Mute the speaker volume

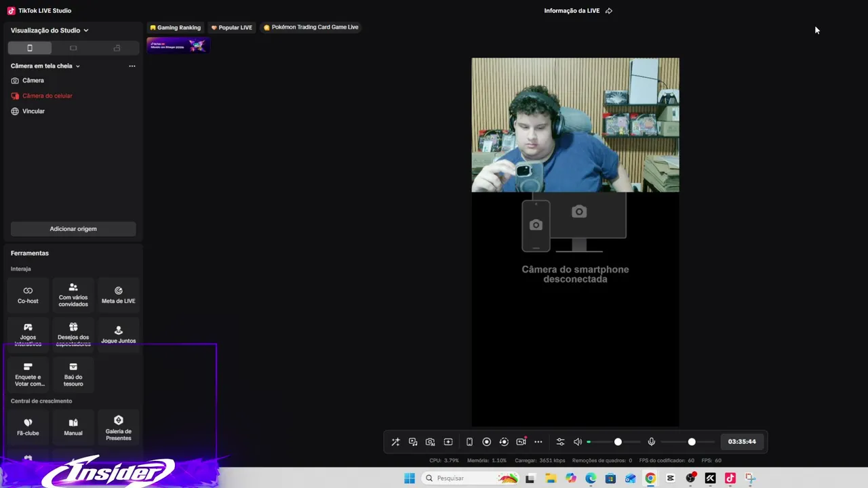pos(578,442)
